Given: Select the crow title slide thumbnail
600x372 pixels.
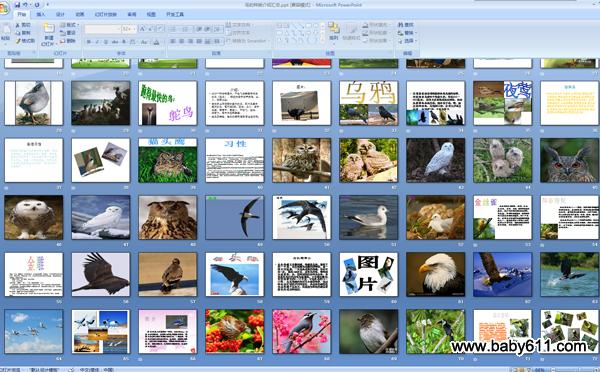Looking at the screenshot, I should (x=368, y=103).
